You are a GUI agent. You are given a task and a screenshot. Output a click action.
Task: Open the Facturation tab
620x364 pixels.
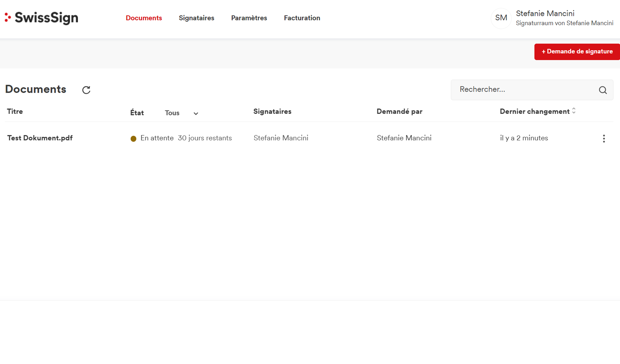pos(302,18)
